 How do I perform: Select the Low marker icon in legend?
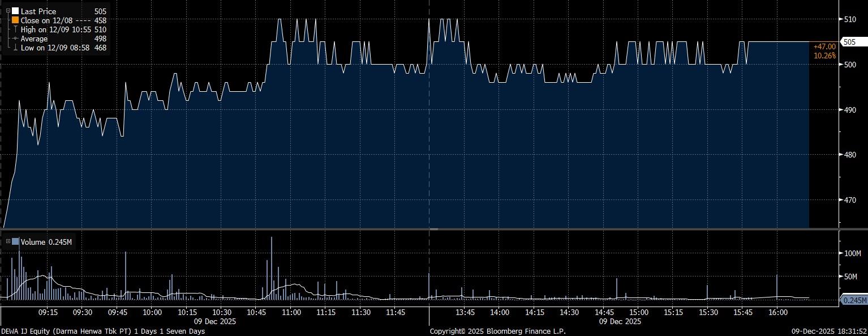pyautogui.click(x=15, y=48)
